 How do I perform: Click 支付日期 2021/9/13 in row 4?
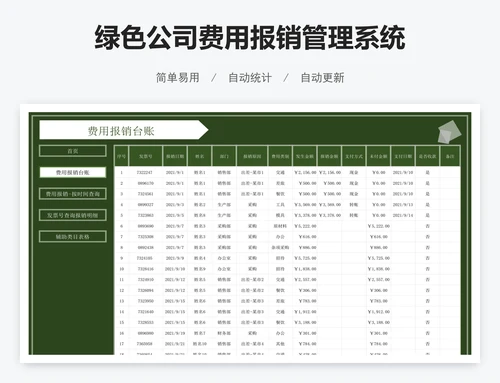point(403,205)
